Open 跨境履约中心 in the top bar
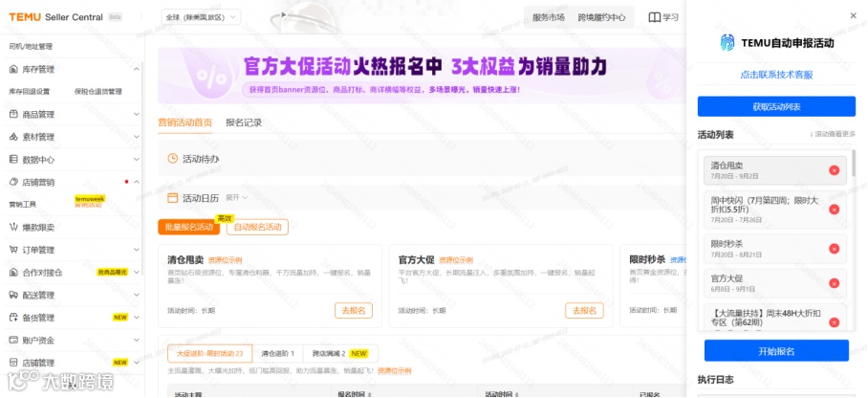 601,17
